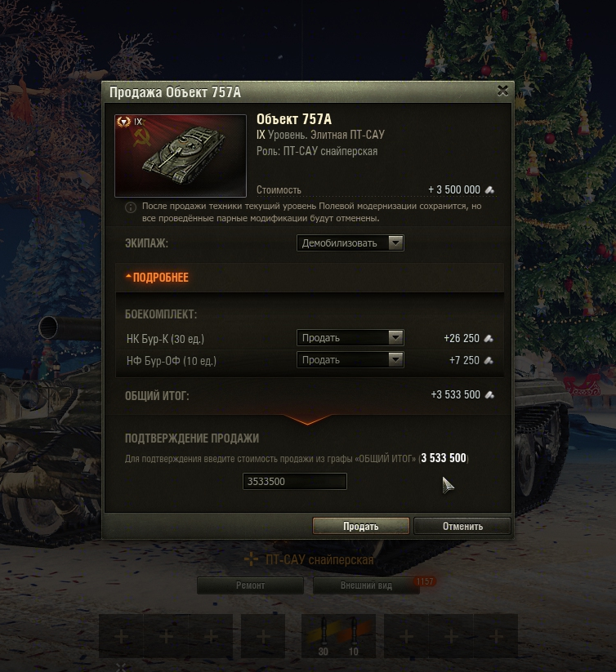Screen dimensions: 616x672
Task: Click the silver credits icon next to 3 500 000
Action: coord(489,189)
